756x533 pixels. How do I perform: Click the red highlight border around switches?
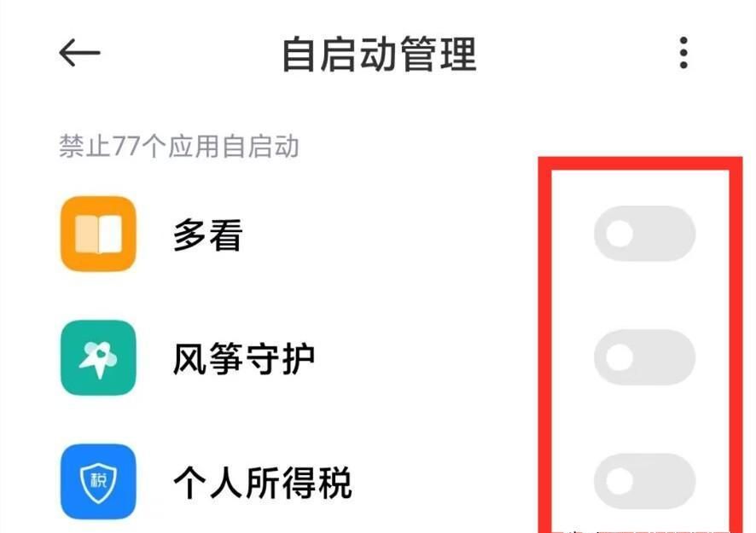pyautogui.click(x=640, y=164)
